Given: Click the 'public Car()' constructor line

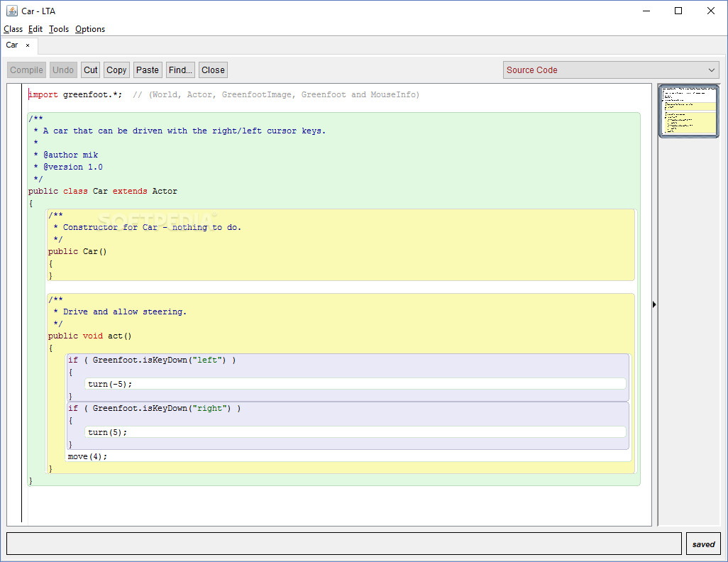Looking at the screenshot, I should pyautogui.click(x=77, y=252).
